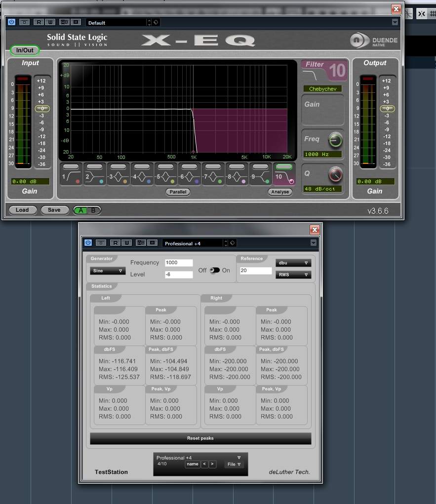Click Input gain fader handle
This screenshot has height=504, width=436.
coord(42,109)
